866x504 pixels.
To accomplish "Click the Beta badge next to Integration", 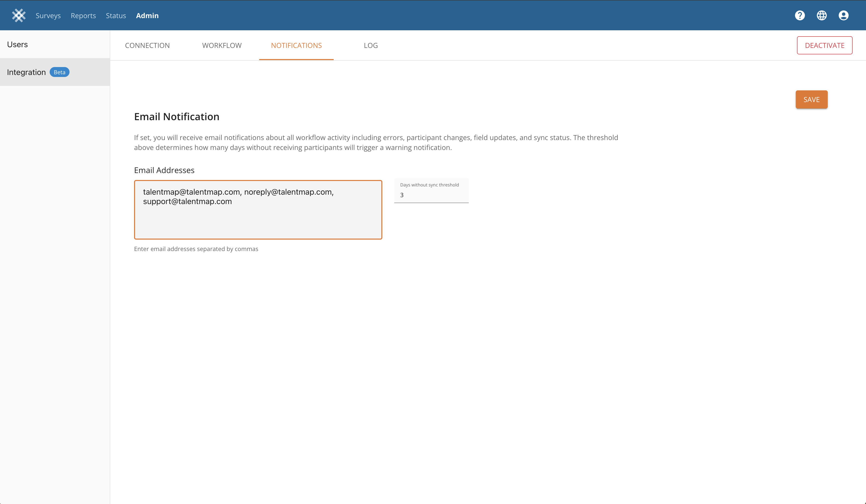I will pos(59,72).
